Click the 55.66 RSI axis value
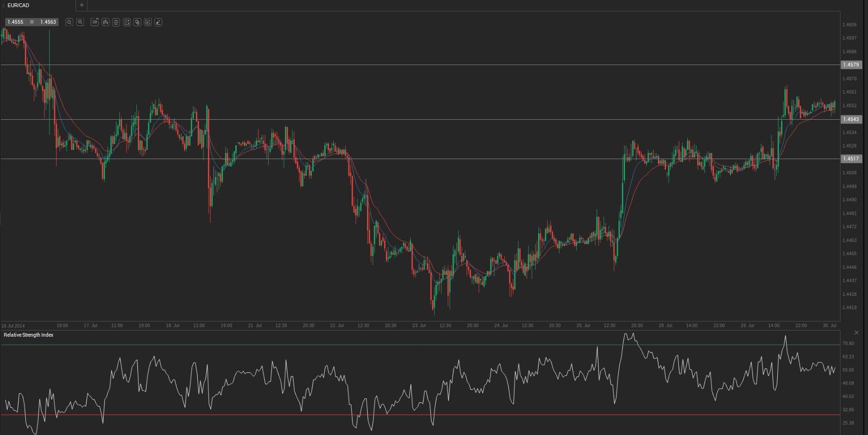 [x=848, y=370]
